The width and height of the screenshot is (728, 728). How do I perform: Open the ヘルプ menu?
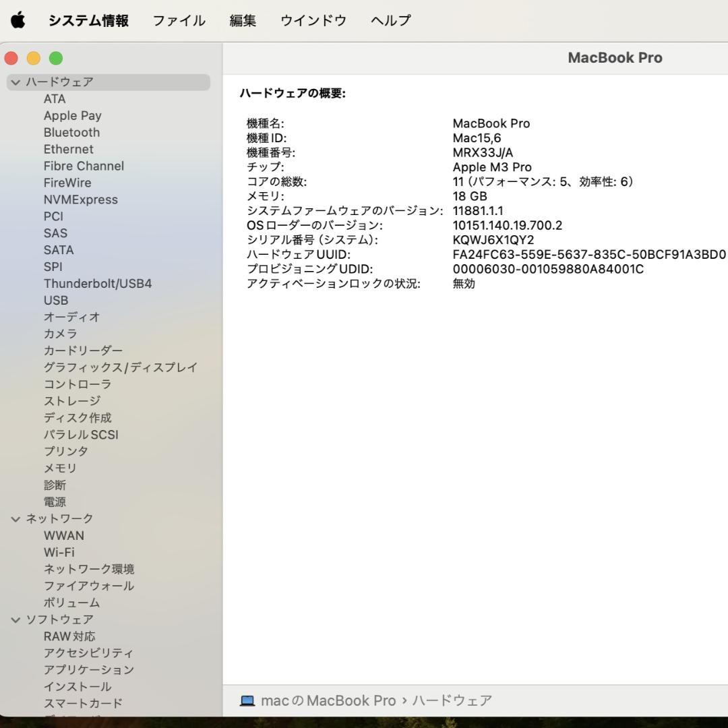click(390, 20)
